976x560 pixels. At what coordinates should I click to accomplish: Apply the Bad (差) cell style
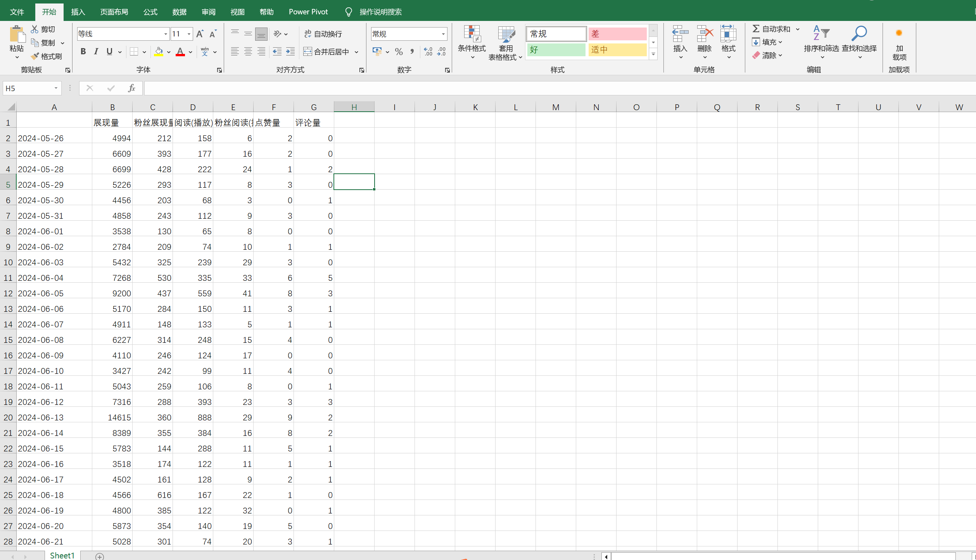[x=617, y=34]
